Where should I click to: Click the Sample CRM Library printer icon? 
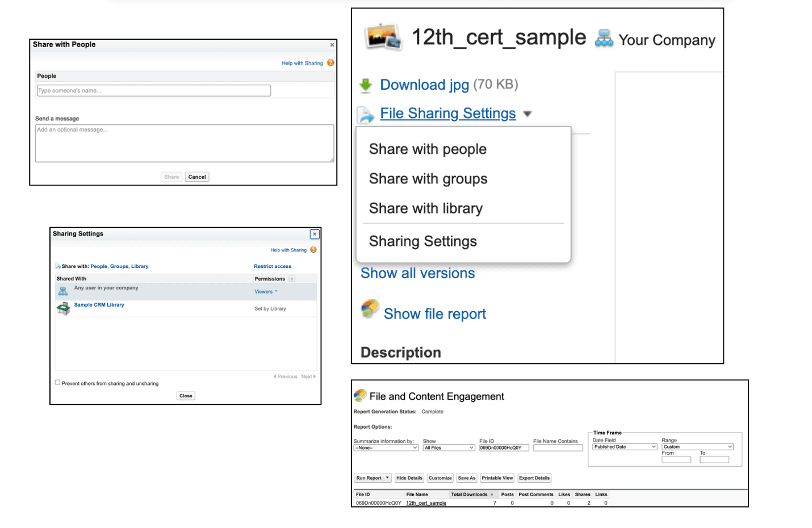(64, 308)
